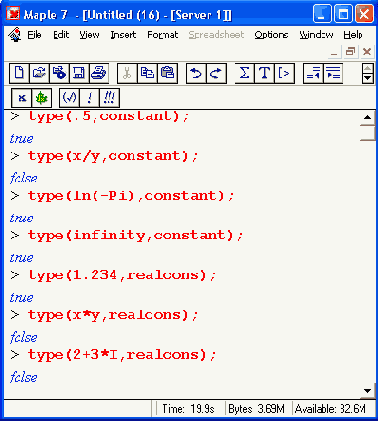Click the false output below type(2+3*I,realcons)
Viewport: 378px width, 421px height.
tap(23, 377)
